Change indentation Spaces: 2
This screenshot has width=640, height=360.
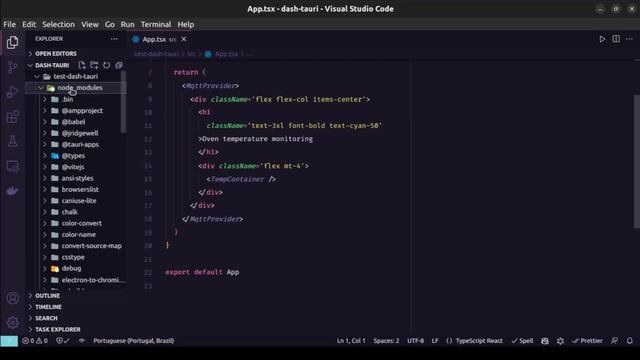click(x=386, y=341)
